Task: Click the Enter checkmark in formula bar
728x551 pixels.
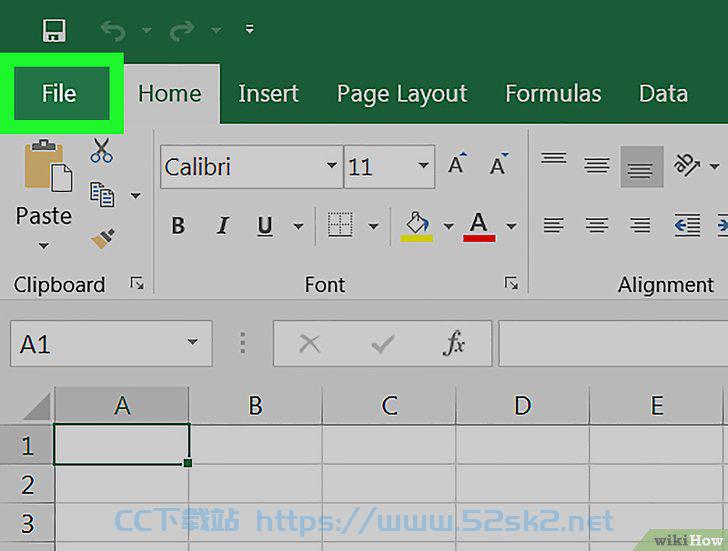Action: pos(383,344)
